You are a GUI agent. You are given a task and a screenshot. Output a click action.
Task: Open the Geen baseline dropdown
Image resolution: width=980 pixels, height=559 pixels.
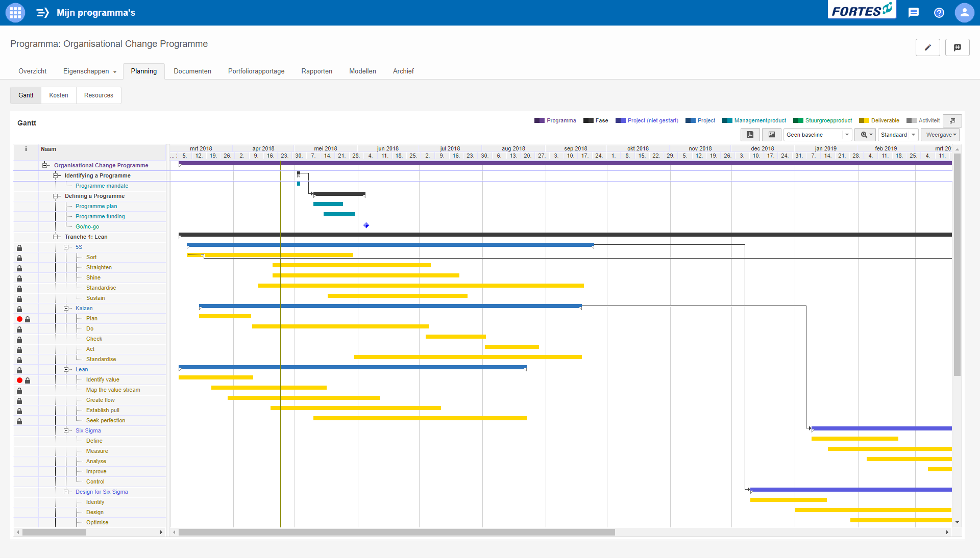pyautogui.click(x=817, y=135)
